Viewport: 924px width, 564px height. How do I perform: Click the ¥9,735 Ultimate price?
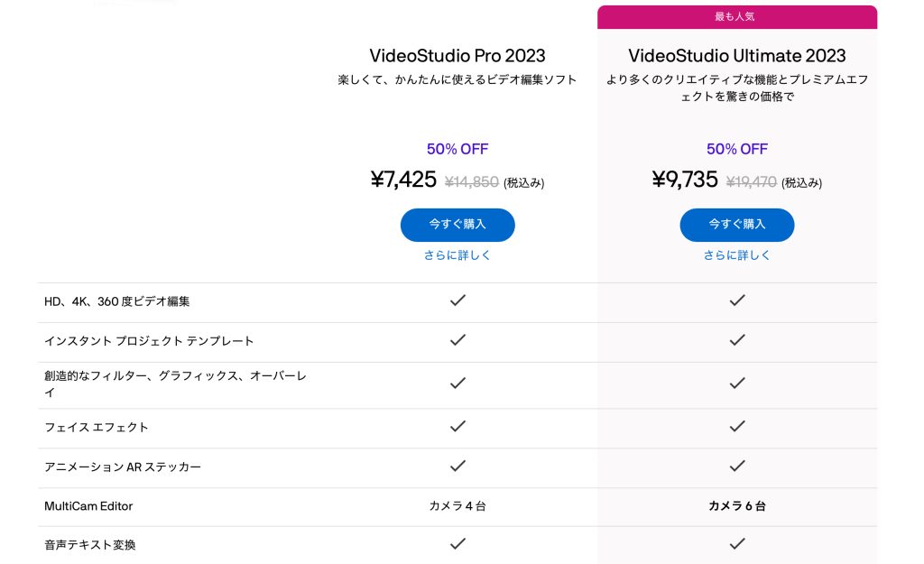click(685, 180)
